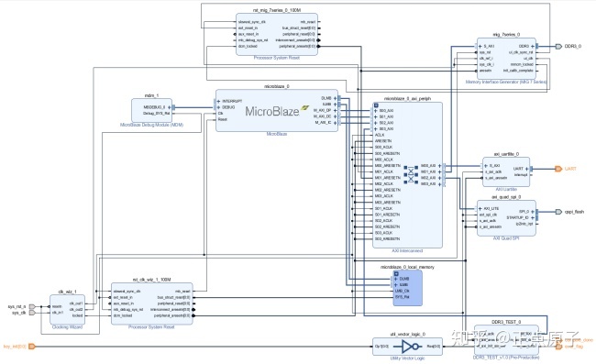
Task: Expand the M_AXI_IC pin on MicroBlaze
Action: 336,123
